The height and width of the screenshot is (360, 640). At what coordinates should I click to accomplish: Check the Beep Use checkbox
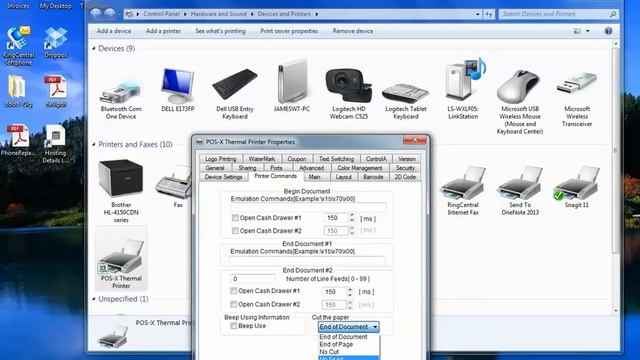[233, 326]
